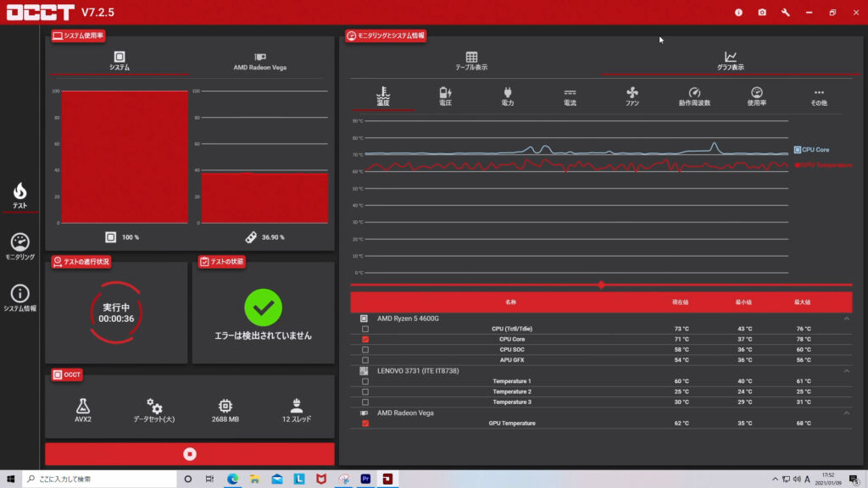
Task: Switch to table display view
Action: (471, 61)
